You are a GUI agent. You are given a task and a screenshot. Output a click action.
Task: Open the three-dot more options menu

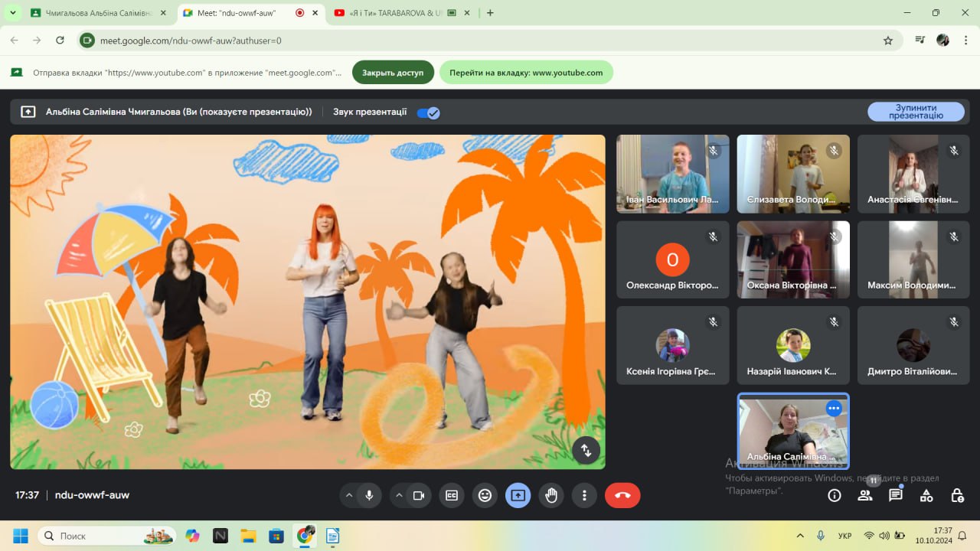(x=584, y=496)
